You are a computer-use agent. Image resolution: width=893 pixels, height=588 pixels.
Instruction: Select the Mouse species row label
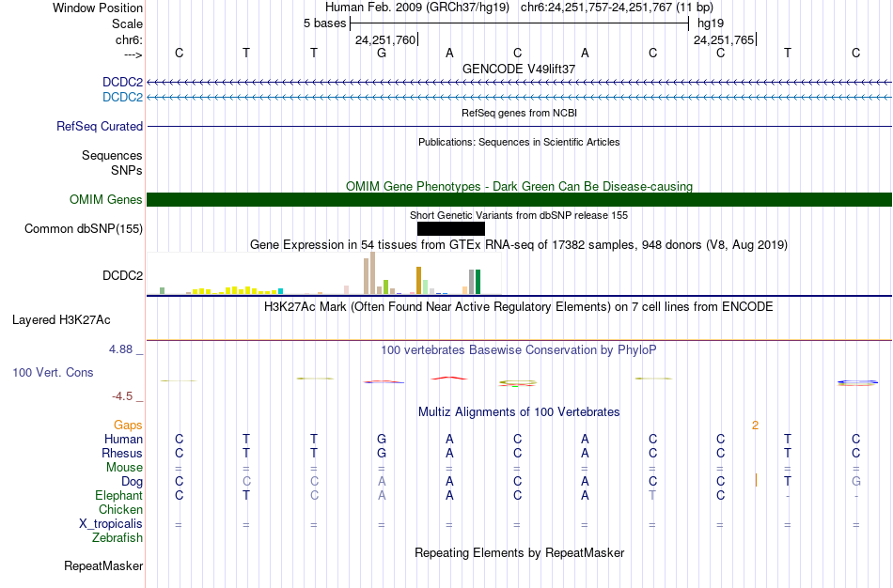tap(124, 468)
